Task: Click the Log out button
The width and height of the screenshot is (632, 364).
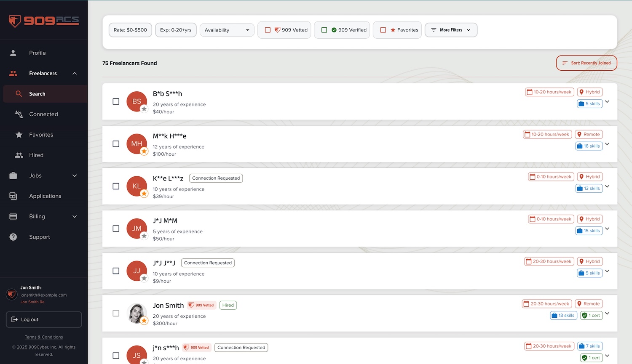Action: [x=43, y=319]
